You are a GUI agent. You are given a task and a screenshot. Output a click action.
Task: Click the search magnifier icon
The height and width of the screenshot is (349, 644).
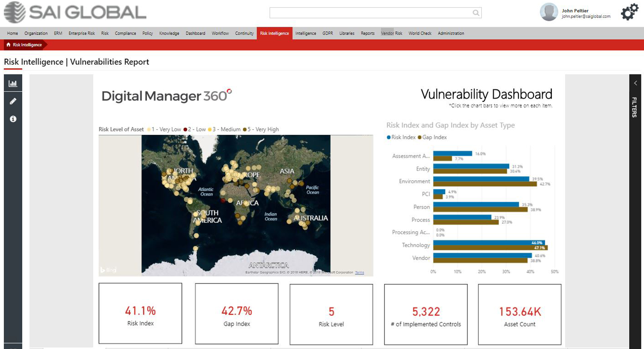(x=476, y=13)
